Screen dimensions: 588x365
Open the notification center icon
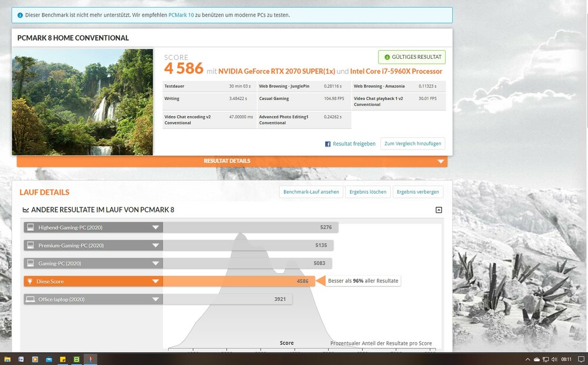point(582,359)
